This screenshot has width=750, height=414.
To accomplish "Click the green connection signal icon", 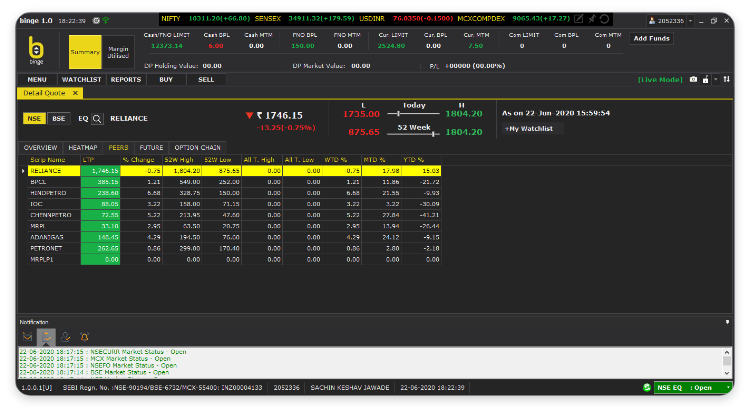I will pyautogui.click(x=106, y=21).
